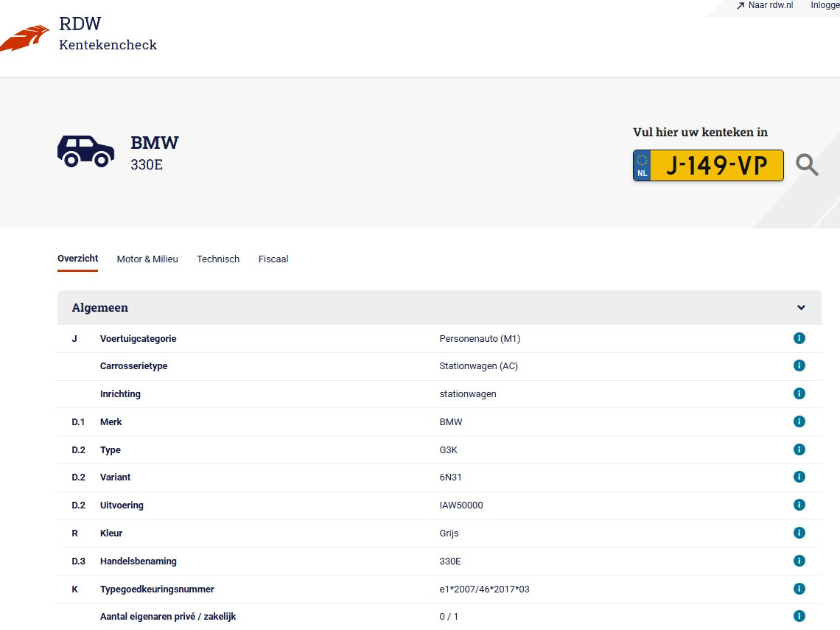Screen dimensions: 840x630
Task: Show info for Carrosserietype row
Action: click(x=799, y=365)
